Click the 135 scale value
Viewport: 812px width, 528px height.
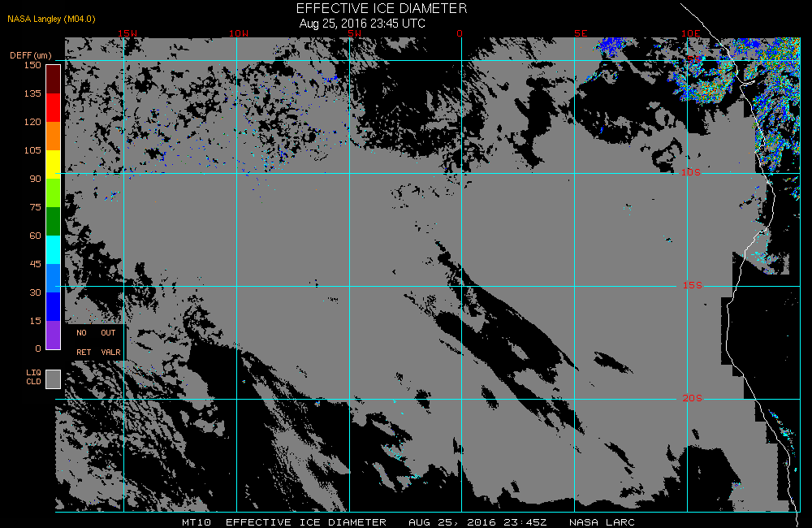[32, 93]
